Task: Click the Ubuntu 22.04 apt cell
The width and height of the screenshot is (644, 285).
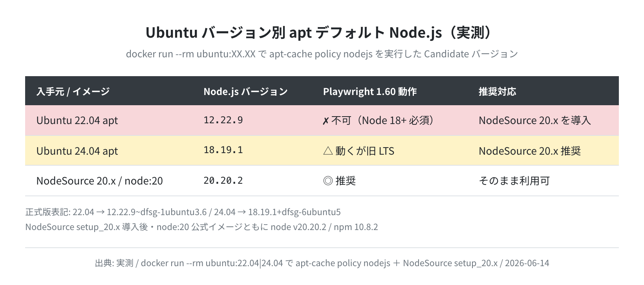Action: (x=77, y=120)
